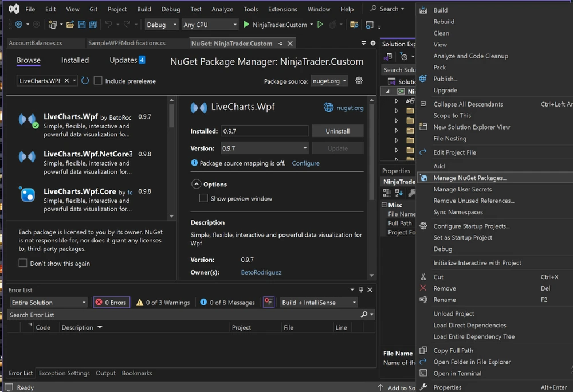Refresh the NuGet package search results

[x=85, y=80]
